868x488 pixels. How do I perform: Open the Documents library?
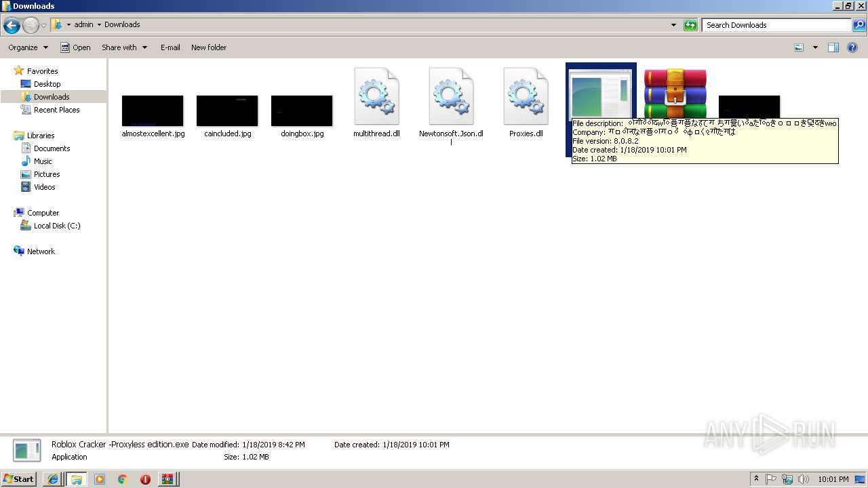pos(52,148)
